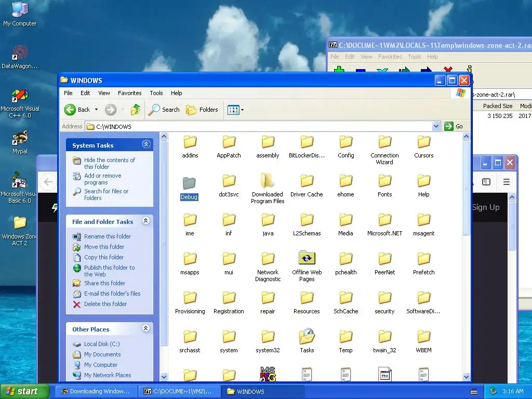Open the Edit menu in WINDOWS window

(x=85, y=93)
